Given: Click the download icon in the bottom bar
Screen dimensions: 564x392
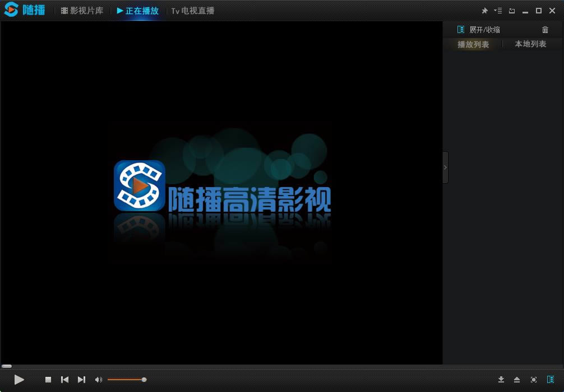Looking at the screenshot, I should coord(501,380).
